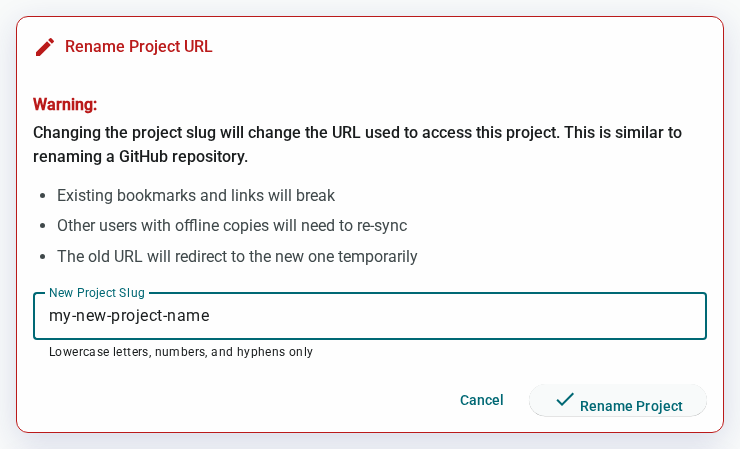The height and width of the screenshot is (449, 740).
Task: Click the Rename Project confirm button
Action: (x=618, y=400)
